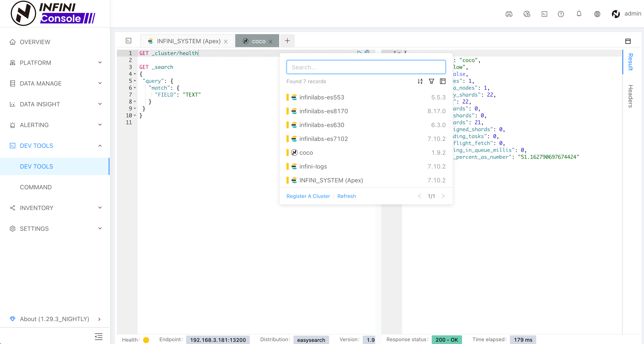Click the filter funnel icon

pos(431,81)
